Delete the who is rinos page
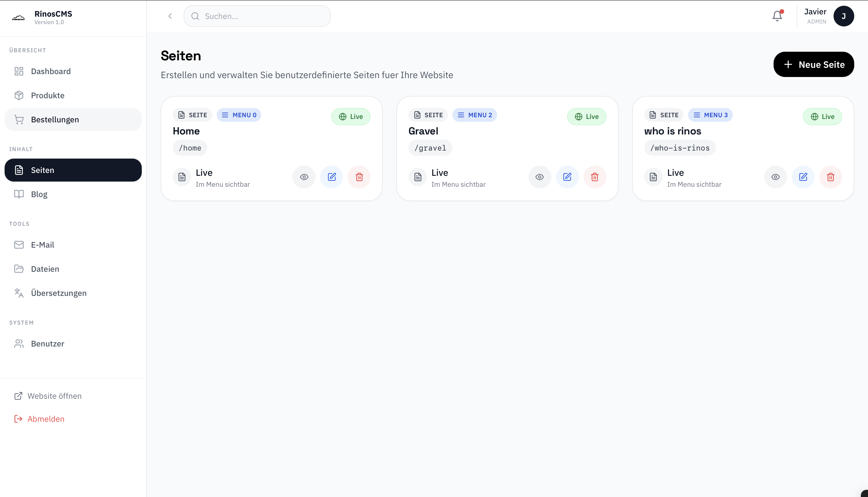This screenshot has height=497, width=868. (x=830, y=177)
